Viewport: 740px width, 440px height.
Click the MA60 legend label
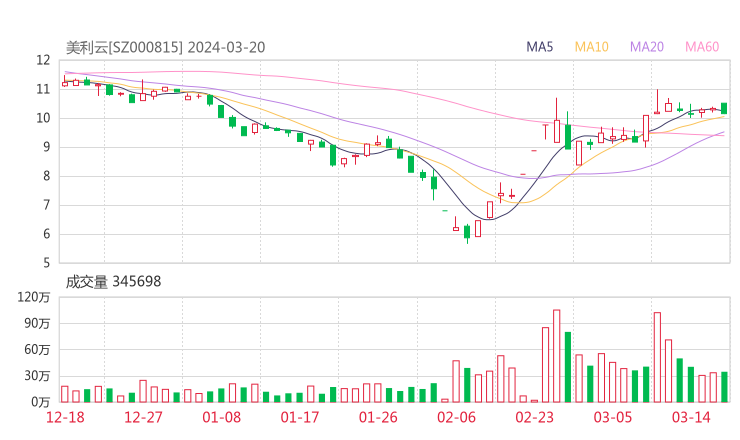(702, 47)
